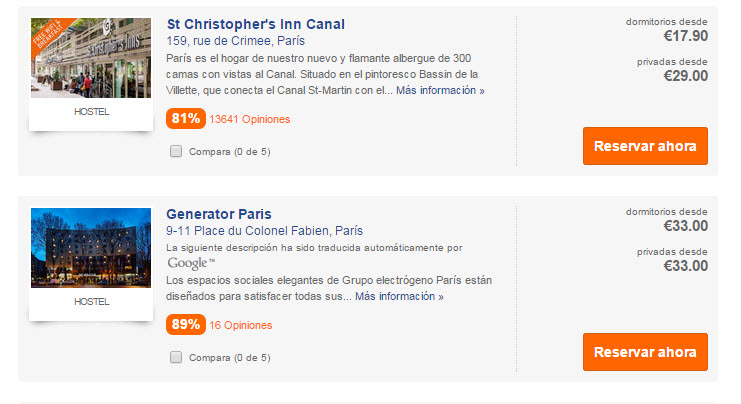Image resolution: width=741 pixels, height=404 pixels.
Task: View the 16 Opiniones reviews
Action: point(241,325)
